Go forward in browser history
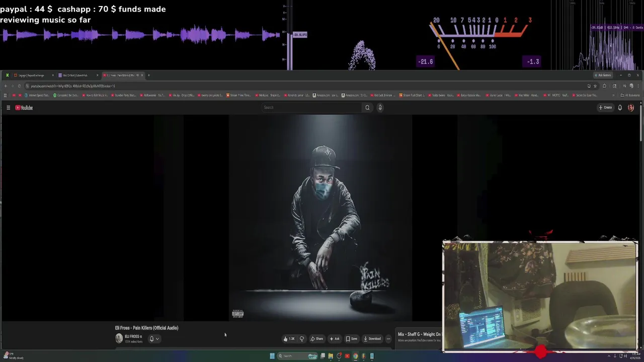The width and height of the screenshot is (644, 362). pos(13,86)
